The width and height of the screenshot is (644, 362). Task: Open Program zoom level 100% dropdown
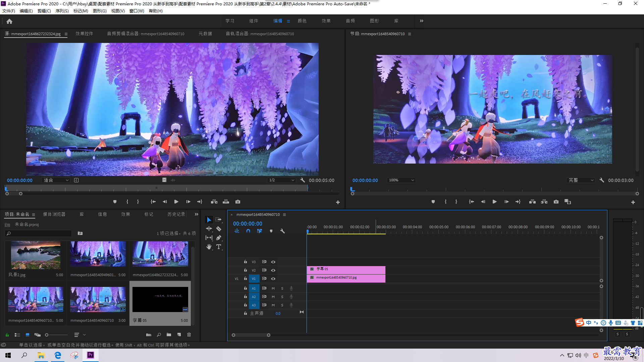point(401,180)
